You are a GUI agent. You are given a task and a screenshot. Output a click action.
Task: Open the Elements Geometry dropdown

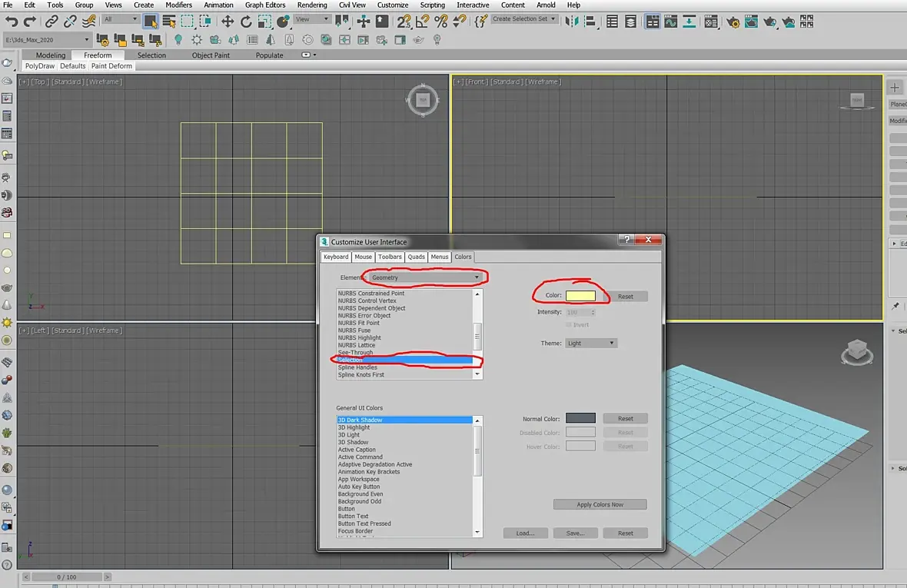pyautogui.click(x=427, y=277)
